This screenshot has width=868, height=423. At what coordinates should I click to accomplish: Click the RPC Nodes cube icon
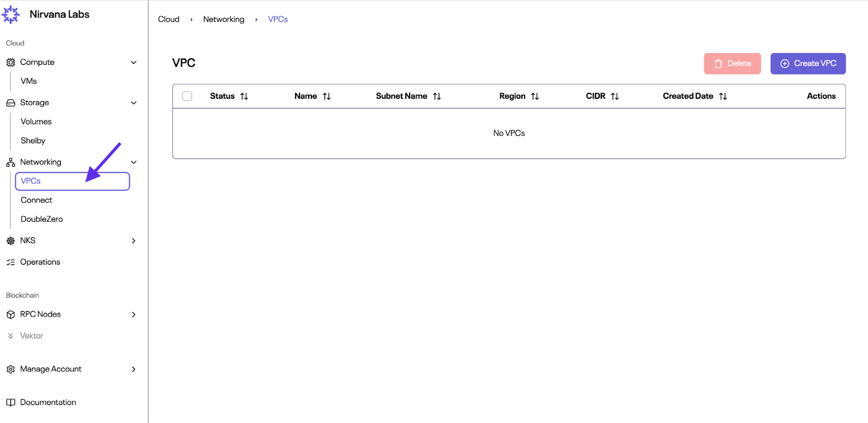(x=10, y=314)
